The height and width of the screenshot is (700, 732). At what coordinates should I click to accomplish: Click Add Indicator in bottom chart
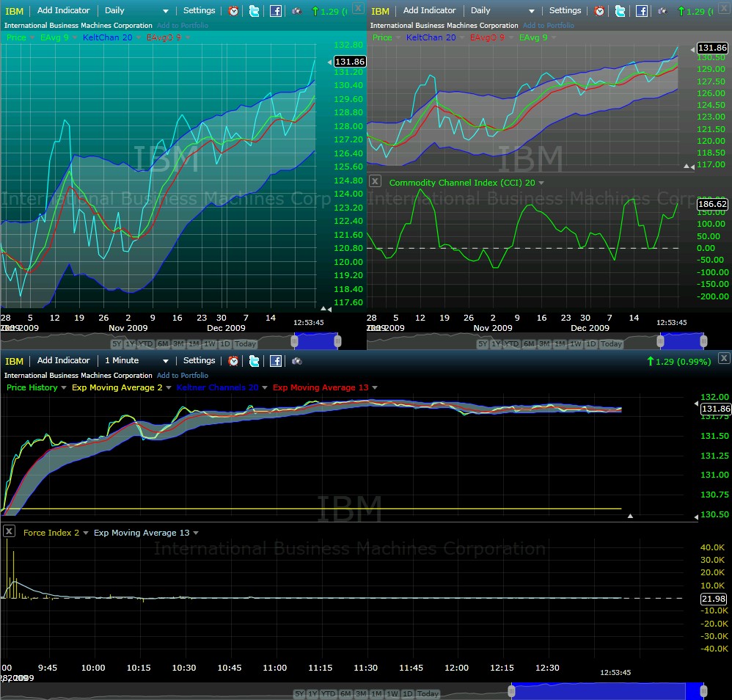64,360
